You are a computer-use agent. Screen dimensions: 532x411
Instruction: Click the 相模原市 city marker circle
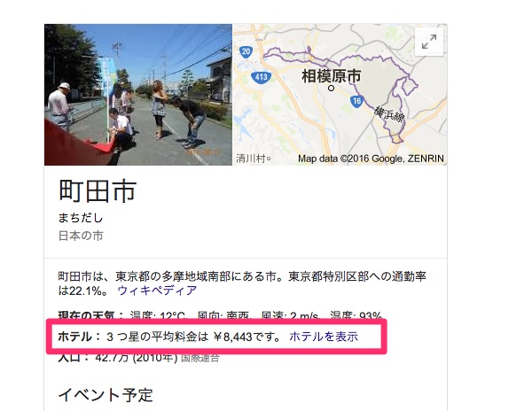(x=331, y=88)
